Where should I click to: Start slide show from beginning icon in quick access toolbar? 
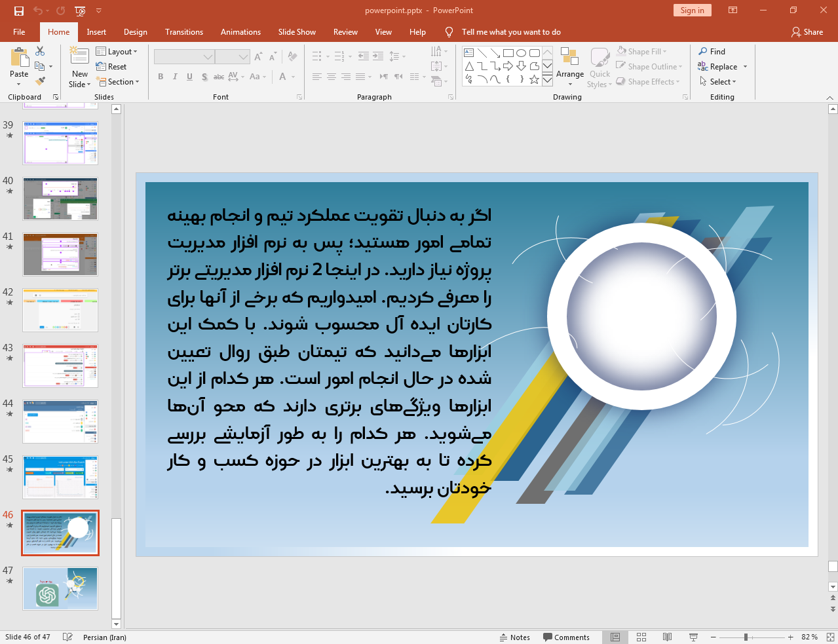(x=80, y=10)
